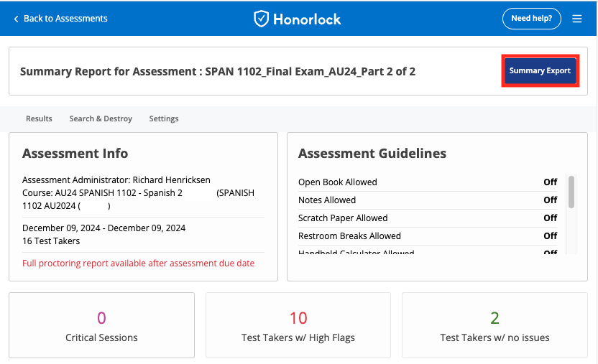
Task: Click the Need help? button
Action: click(531, 18)
